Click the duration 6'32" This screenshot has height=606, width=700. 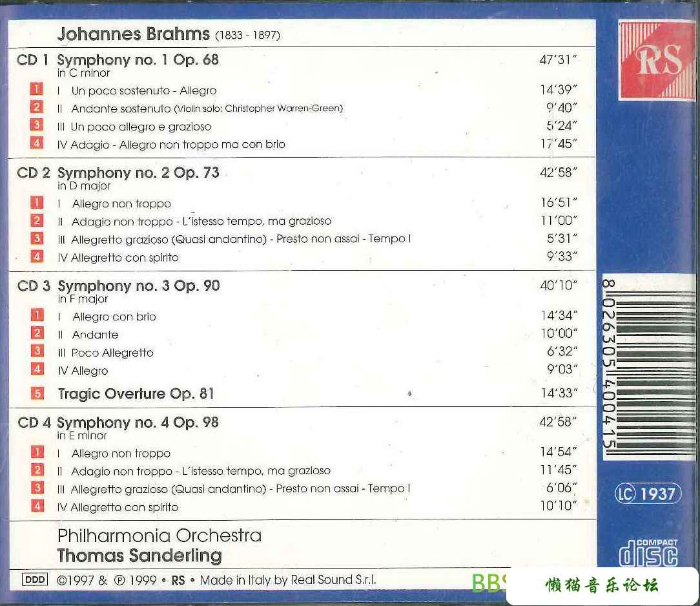(x=562, y=351)
